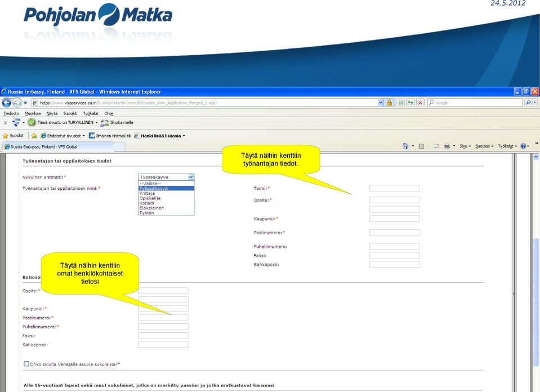Open the Suosikit menu in menu bar
Viewport: 540px width, 392px height.
[70, 113]
